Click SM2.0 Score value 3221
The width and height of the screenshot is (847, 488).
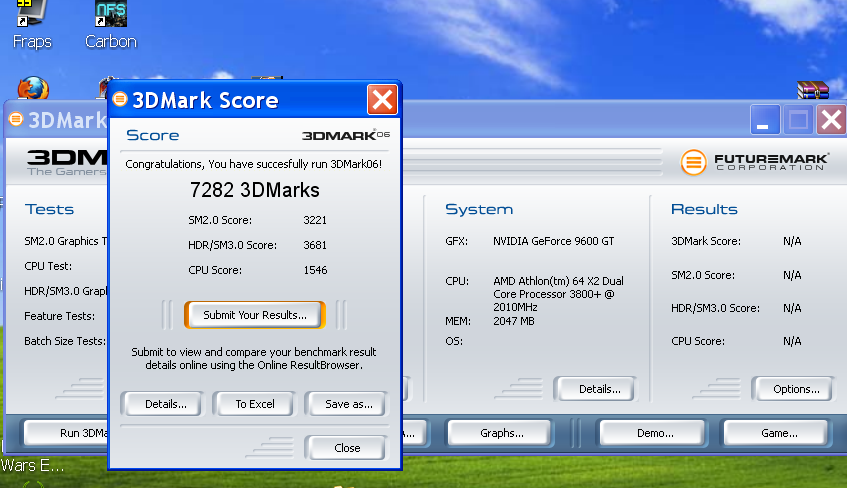[x=315, y=220]
